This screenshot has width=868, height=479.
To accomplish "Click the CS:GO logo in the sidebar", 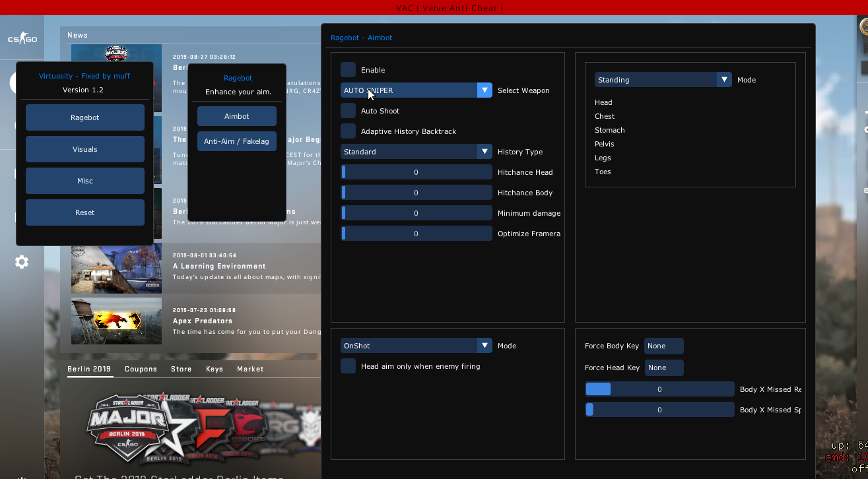I will pyautogui.click(x=22, y=40).
